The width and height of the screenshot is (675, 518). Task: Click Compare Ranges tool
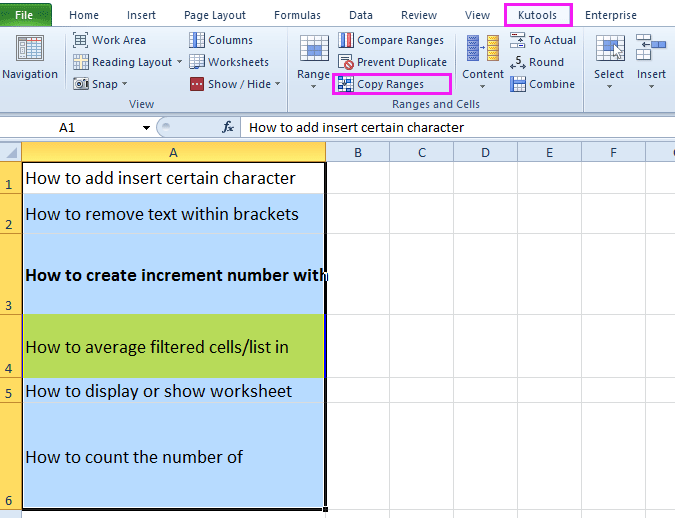pyautogui.click(x=392, y=40)
